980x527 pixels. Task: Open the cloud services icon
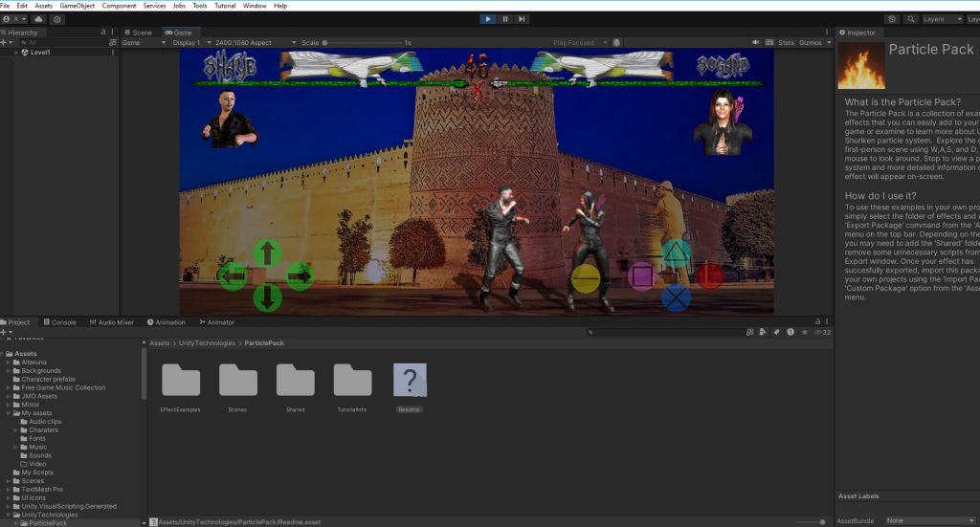pos(38,19)
